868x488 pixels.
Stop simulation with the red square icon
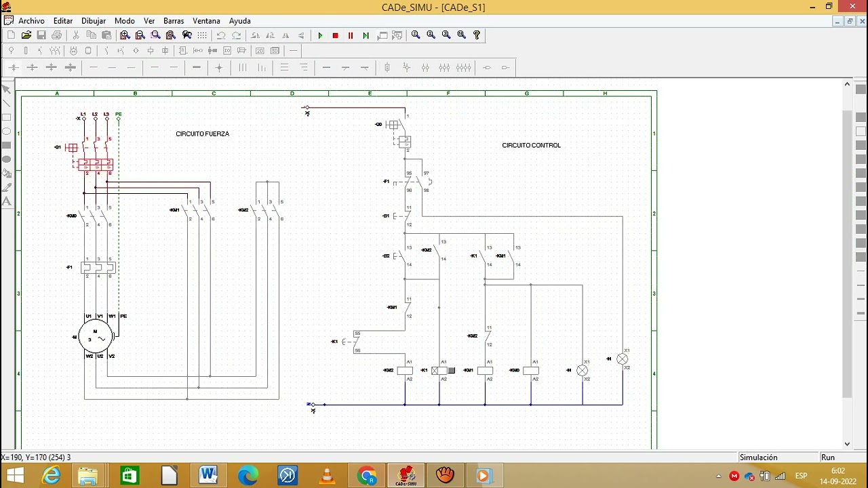tap(335, 35)
